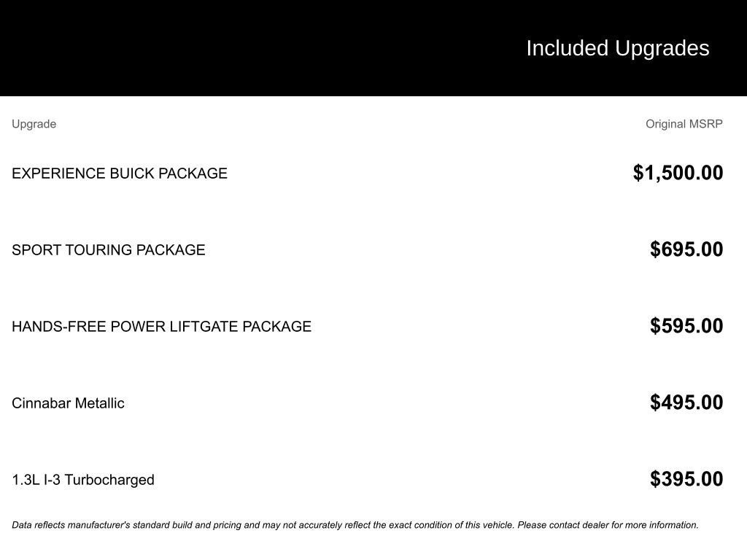
Task: Click the EXPERIENCE BUICK PACKAGE upgrade
Action: 120,174
